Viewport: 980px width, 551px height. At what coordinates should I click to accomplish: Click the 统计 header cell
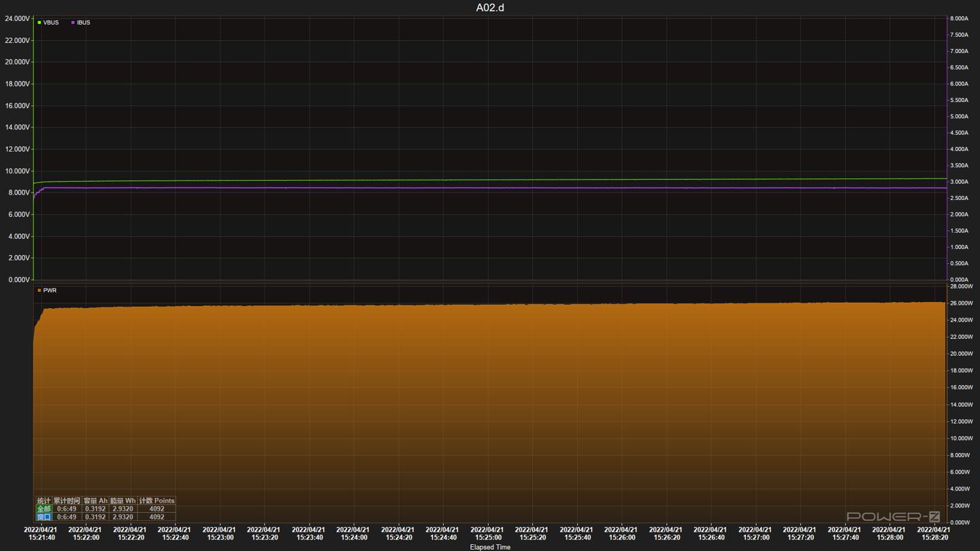(44, 501)
